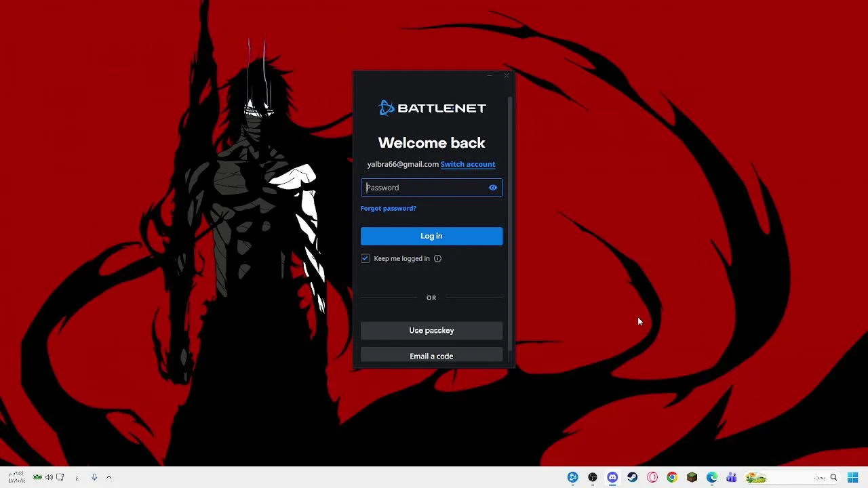Show password with the eye icon
The image size is (868, 488).
493,188
